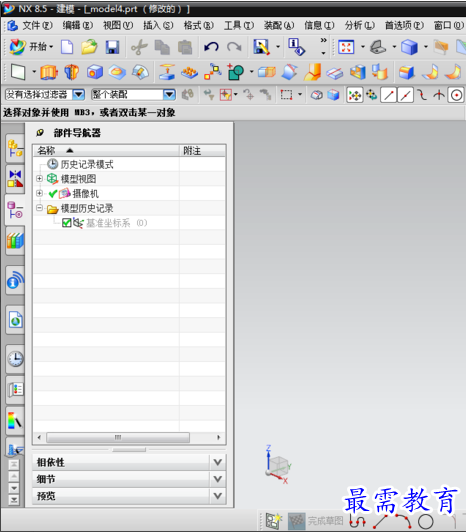Screen dimensions: 466x532
Task: Click the Circle sketch tool
Action: (426, 522)
